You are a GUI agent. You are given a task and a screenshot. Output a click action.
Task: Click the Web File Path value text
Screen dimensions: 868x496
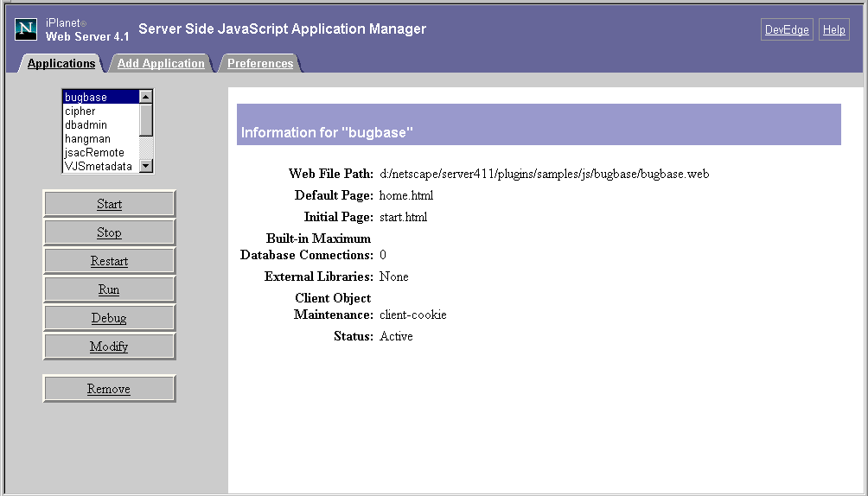tap(544, 174)
